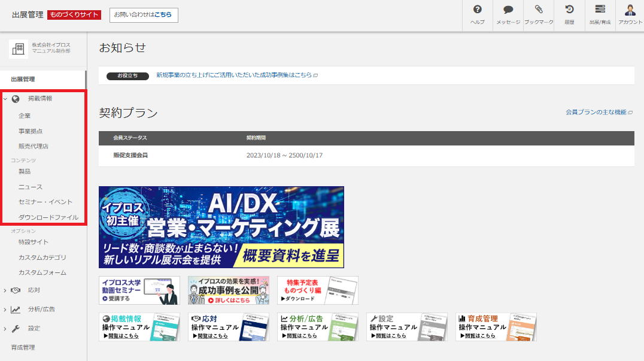Expand the 設定 sidebar section
Image resolution: width=644 pixels, height=361 pixels.
point(7,328)
